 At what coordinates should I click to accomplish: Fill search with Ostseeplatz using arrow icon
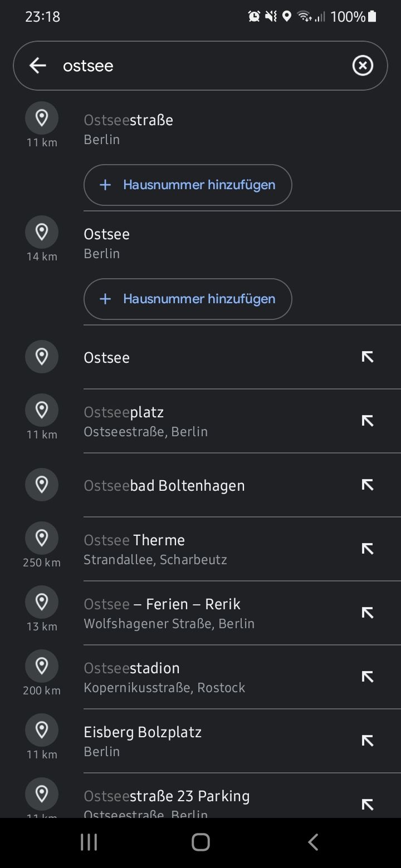pyautogui.click(x=367, y=421)
